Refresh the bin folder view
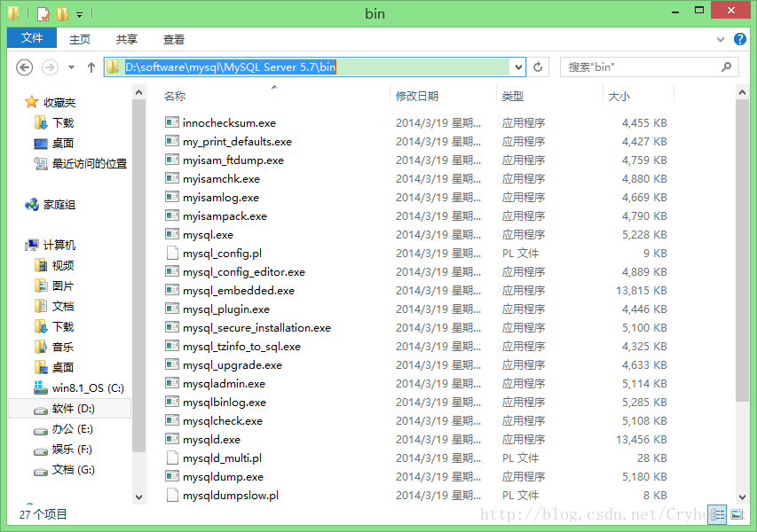The image size is (757, 532). pyautogui.click(x=538, y=67)
